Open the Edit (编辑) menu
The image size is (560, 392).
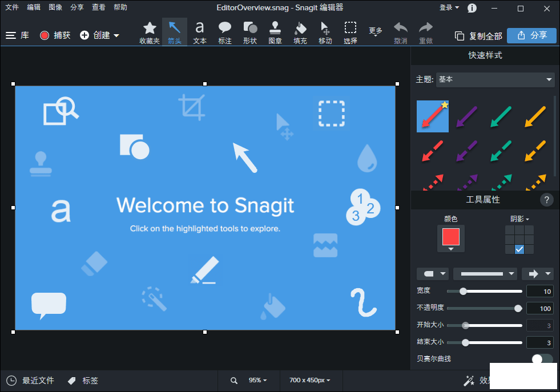tap(34, 7)
